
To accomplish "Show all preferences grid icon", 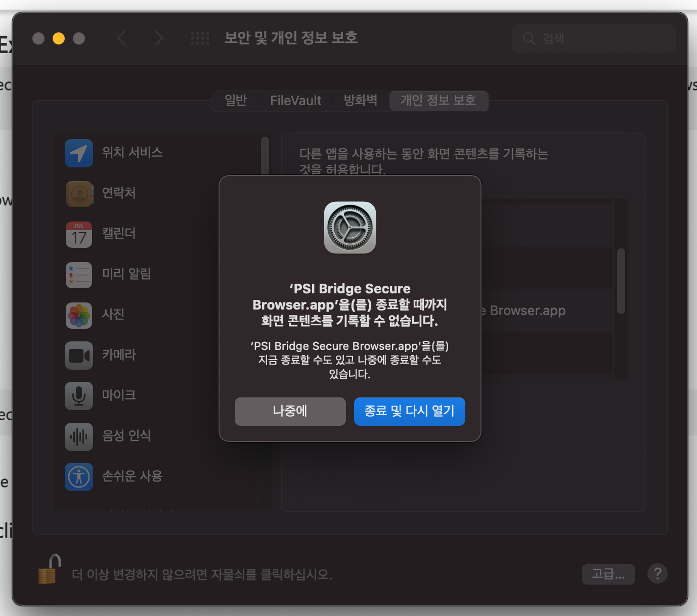I will 200,38.
